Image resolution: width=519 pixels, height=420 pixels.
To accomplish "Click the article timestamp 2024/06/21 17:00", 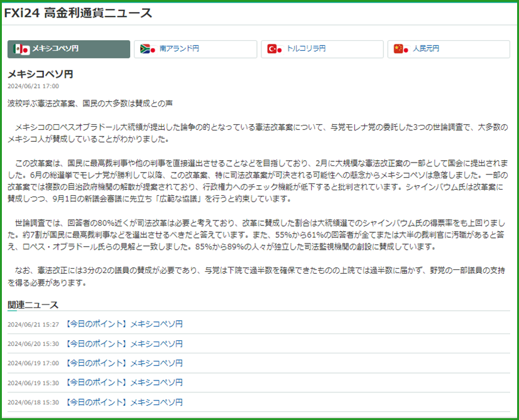I will [x=33, y=86].
